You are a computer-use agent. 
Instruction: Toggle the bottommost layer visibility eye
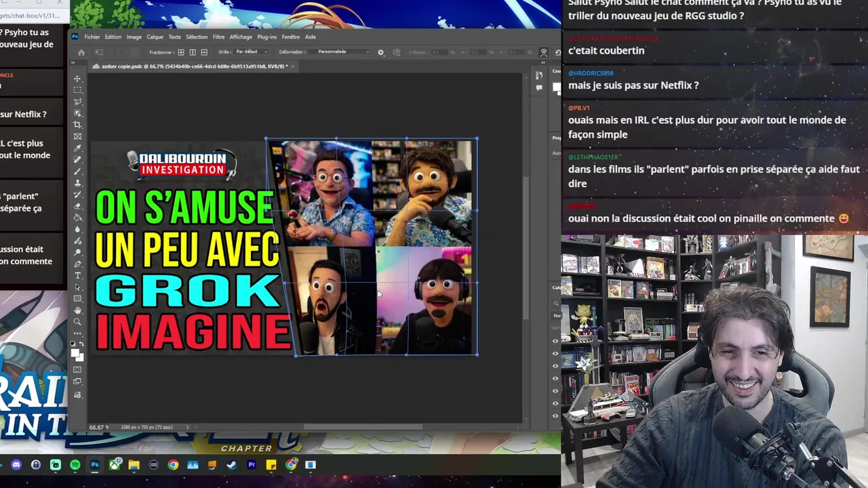(x=555, y=415)
